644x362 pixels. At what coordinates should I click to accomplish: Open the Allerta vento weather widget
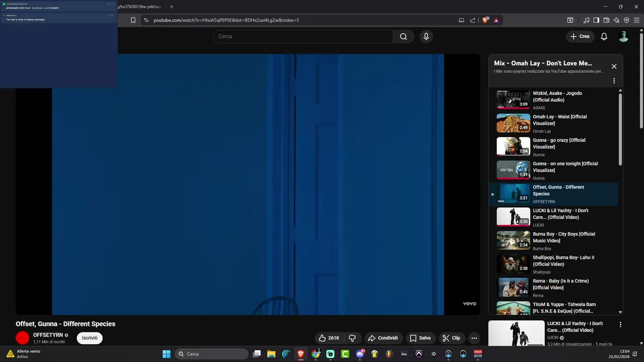click(23, 354)
